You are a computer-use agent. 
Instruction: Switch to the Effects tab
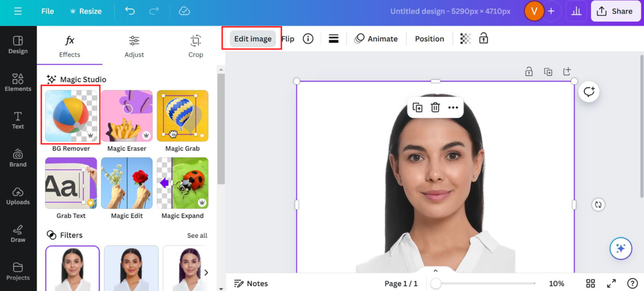coord(70,46)
